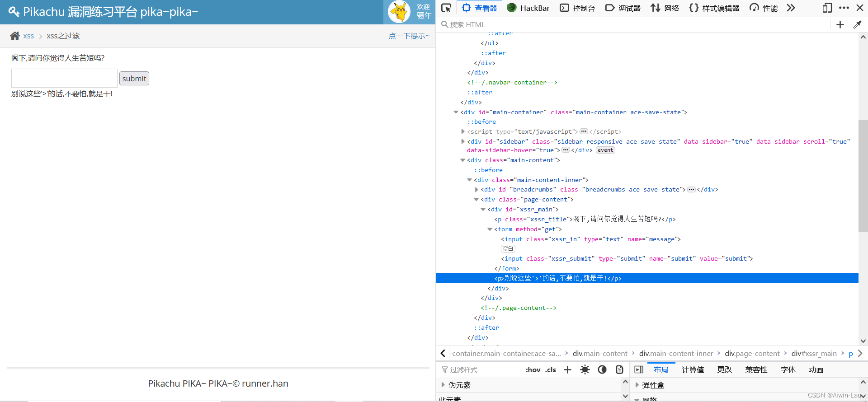The height and width of the screenshot is (402, 868).
Task: Toggle .cls class panel
Action: pos(551,369)
